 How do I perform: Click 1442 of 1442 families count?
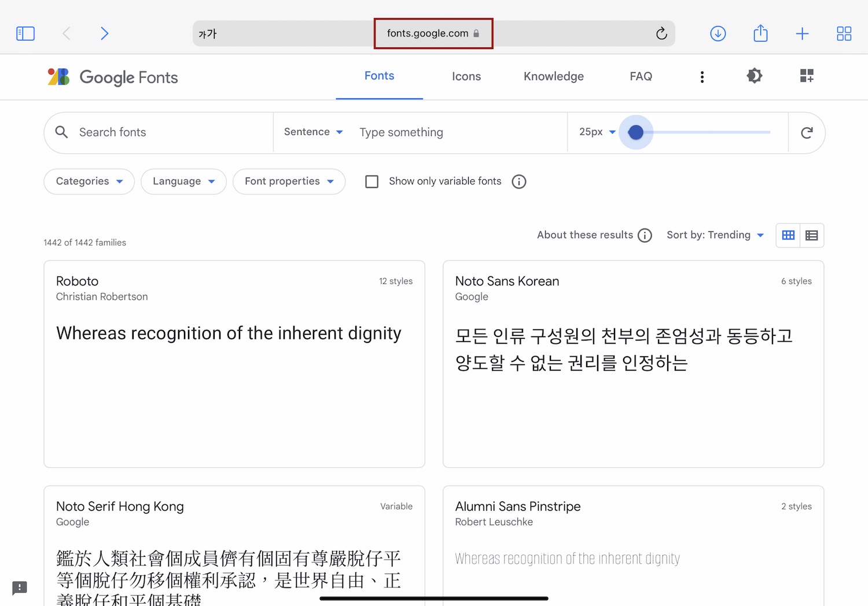[84, 243]
